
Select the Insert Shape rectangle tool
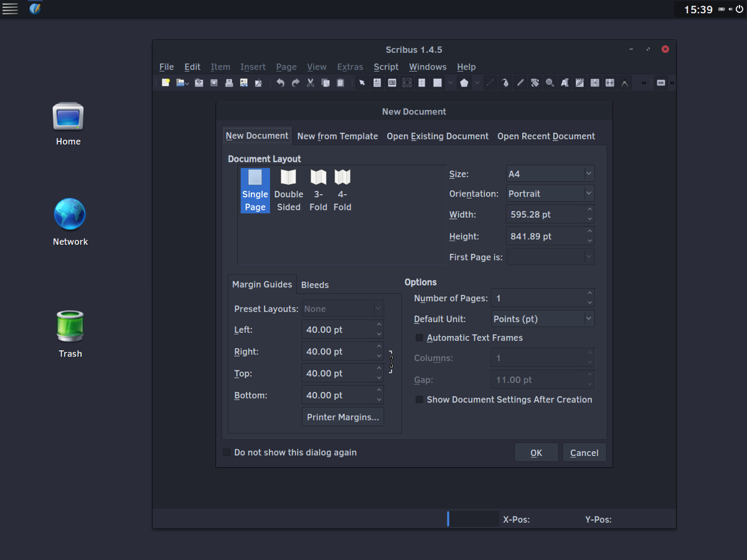pyautogui.click(x=438, y=83)
